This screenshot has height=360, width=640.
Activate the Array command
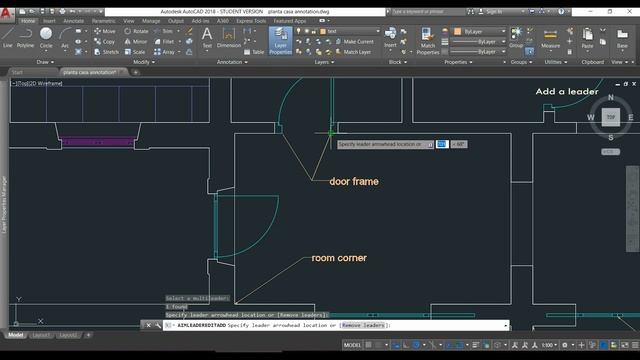164,52
